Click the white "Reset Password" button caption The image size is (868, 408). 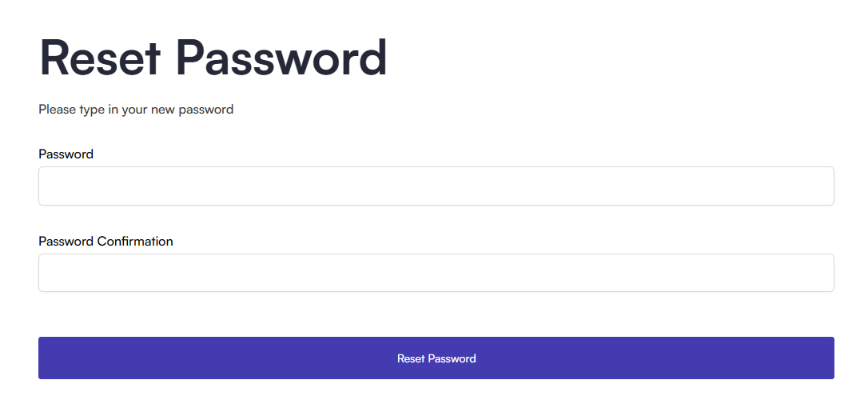[x=436, y=358]
